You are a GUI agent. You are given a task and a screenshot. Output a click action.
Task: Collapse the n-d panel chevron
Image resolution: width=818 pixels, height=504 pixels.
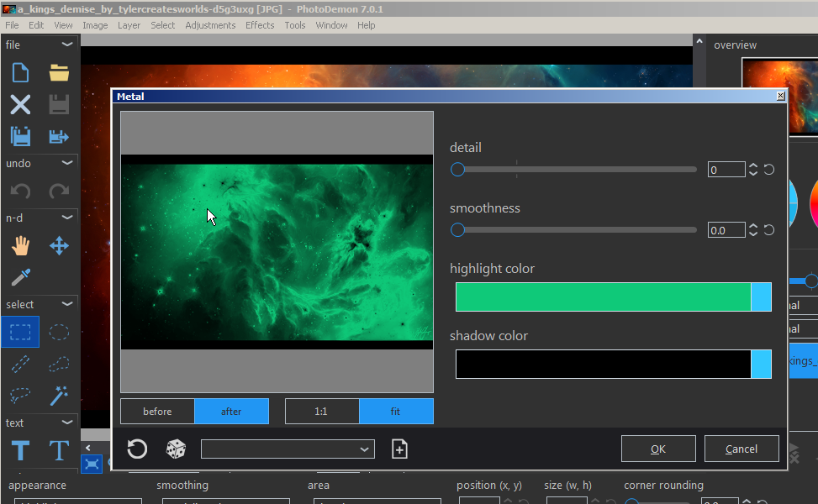click(x=67, y=218)
